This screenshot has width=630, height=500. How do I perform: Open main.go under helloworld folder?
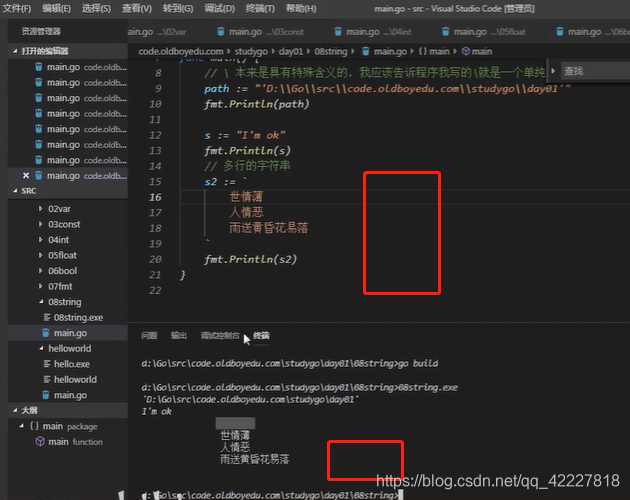coord(70,395)
